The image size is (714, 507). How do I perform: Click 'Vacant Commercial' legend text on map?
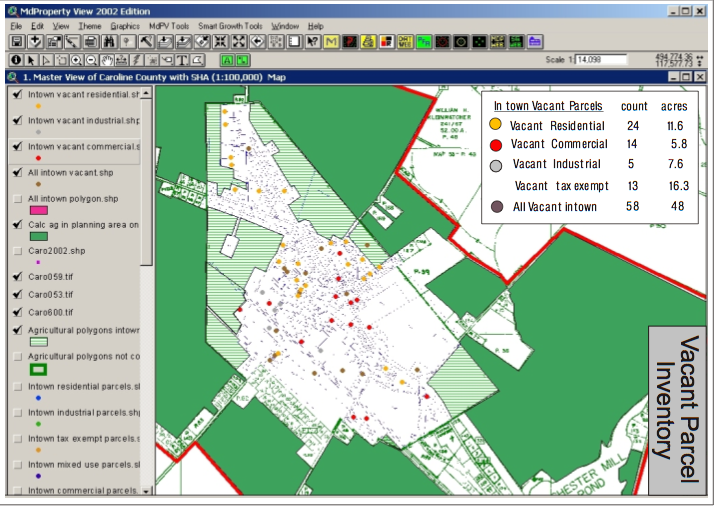[x=559, y=144]
